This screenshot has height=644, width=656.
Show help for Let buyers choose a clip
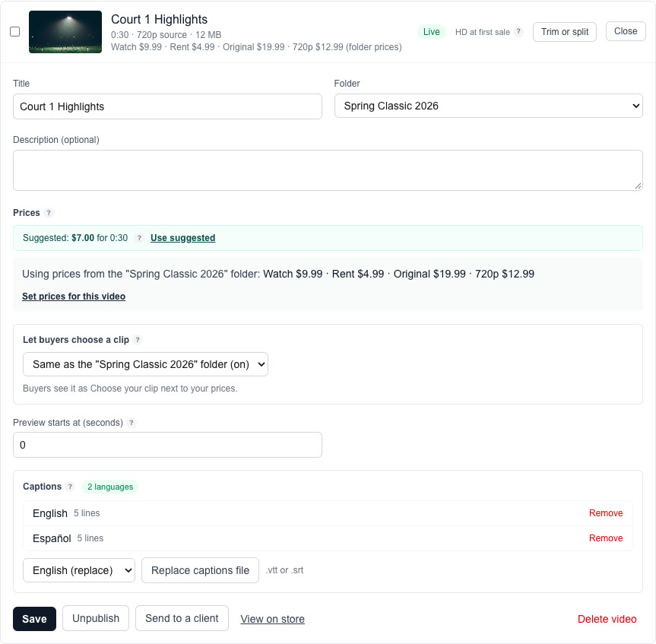tap(138, 340)
